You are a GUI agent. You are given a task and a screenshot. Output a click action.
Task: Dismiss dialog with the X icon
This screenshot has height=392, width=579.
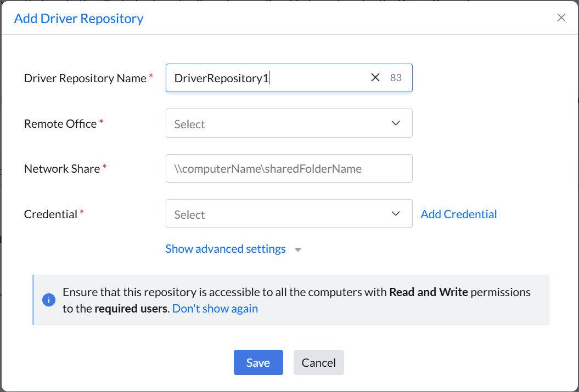(x=561, y=17)
